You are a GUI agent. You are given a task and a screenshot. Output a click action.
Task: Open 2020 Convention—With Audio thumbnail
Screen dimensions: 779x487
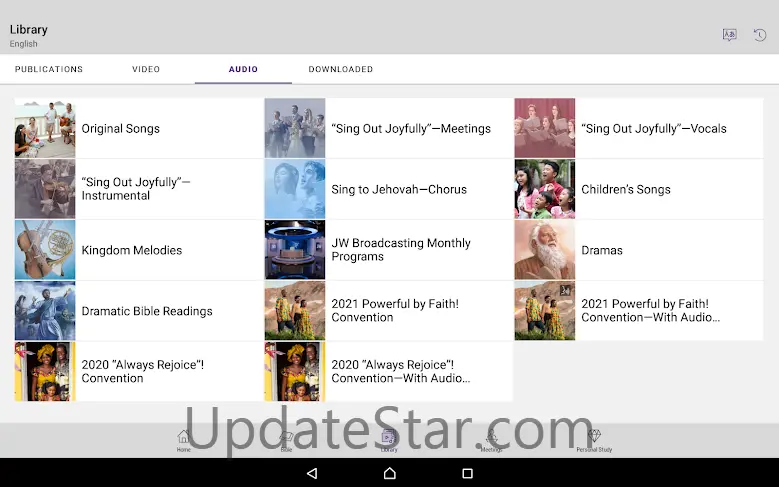(295, 372)
